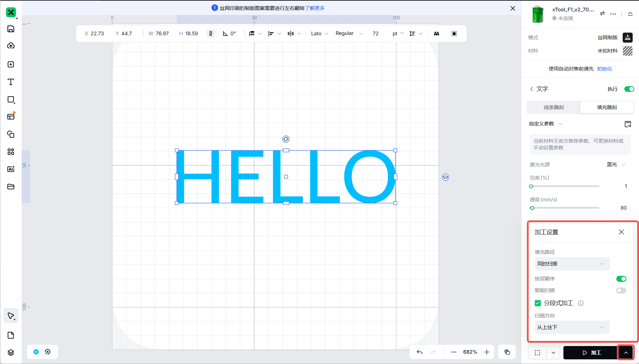The height and width of the screenshot is (364, 639).
Task: Open the 扫描方向 dropdown
Action: [571, 327]
